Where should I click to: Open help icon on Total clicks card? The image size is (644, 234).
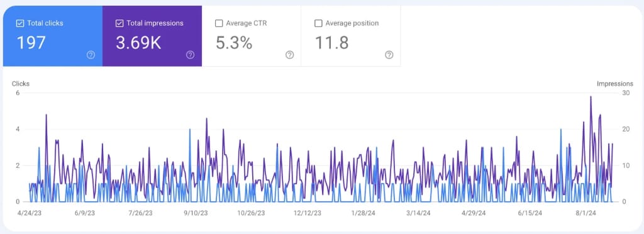[91, 55]
